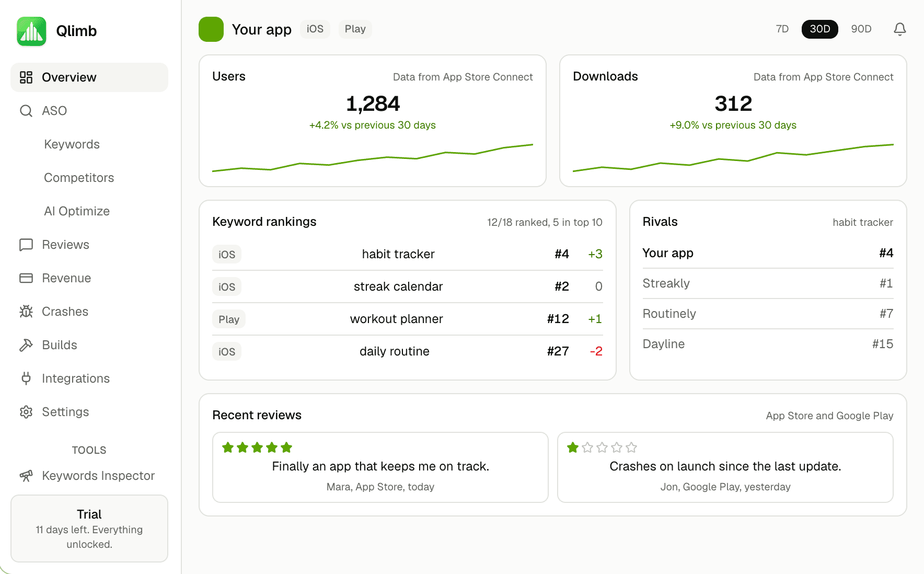Select the workout planner keyword row
The height and width of the screenshot is (574, 924).
click(x=408, y=319)
